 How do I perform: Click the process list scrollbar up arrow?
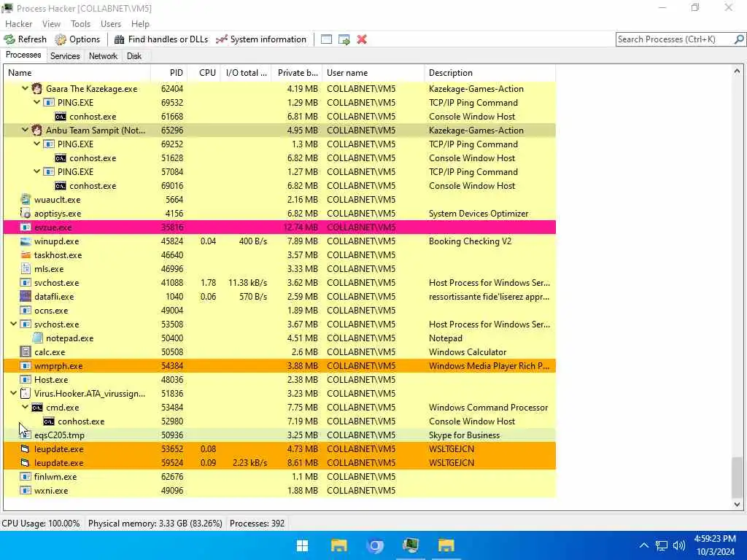(x=737, y=71)
